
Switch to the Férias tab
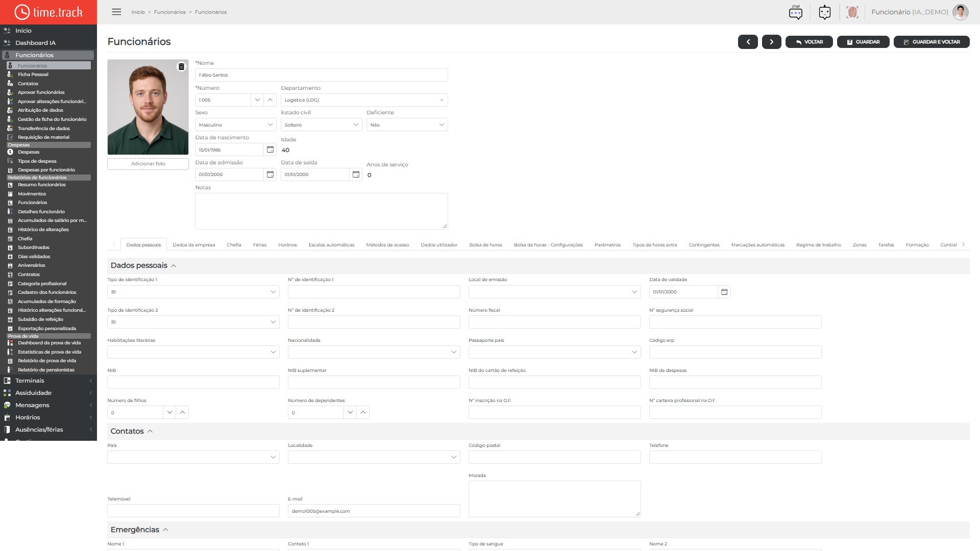coord(259,245)
